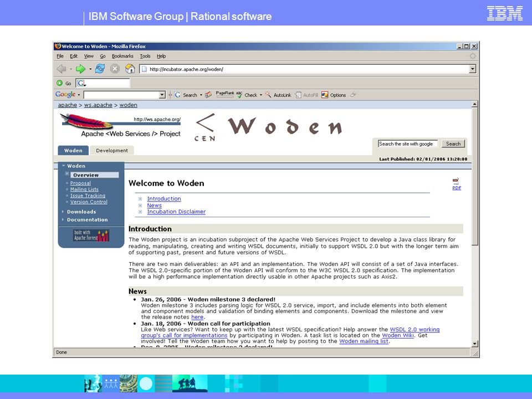The width and height of the screenshot is (532, 399).
Task: Click the page vertical scrollbar thumb
Action: [475, 176]
